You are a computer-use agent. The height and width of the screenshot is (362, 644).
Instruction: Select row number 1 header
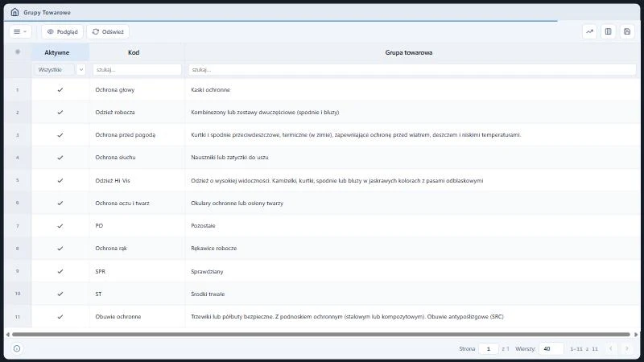click(x=18, y=89)
